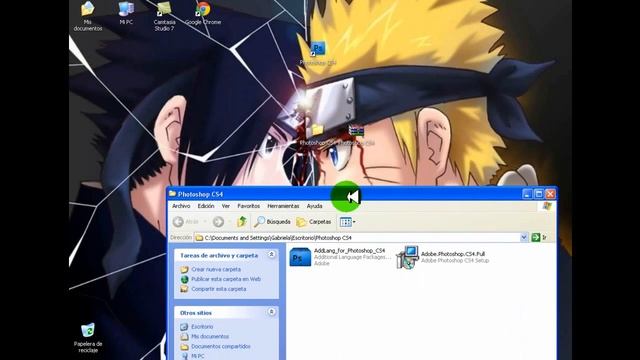Toggle the Carpetas pane button
Image resolution: width=640 pixels, height=360 pixels.
point(313,222)
